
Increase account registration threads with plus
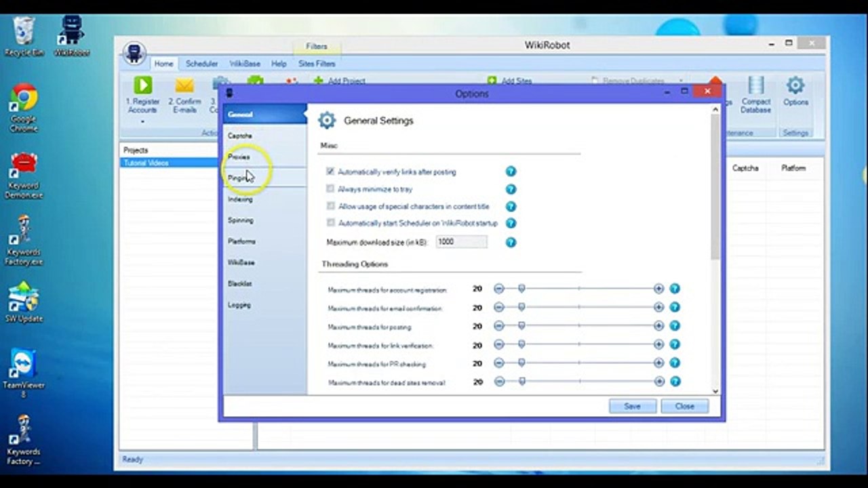click(x=658, y=289)
